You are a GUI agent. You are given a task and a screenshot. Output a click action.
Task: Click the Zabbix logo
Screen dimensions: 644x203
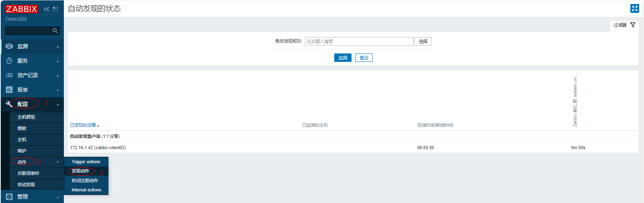[x=22, y=9]
